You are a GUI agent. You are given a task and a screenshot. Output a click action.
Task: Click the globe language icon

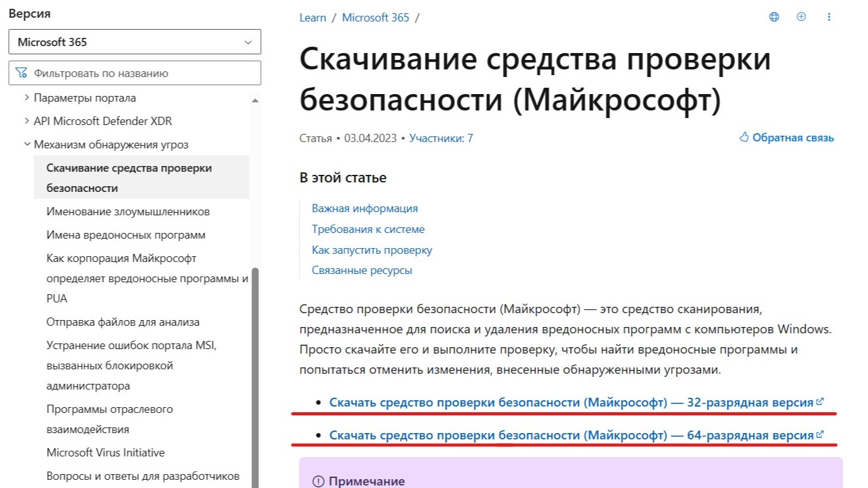coord(774,17)
